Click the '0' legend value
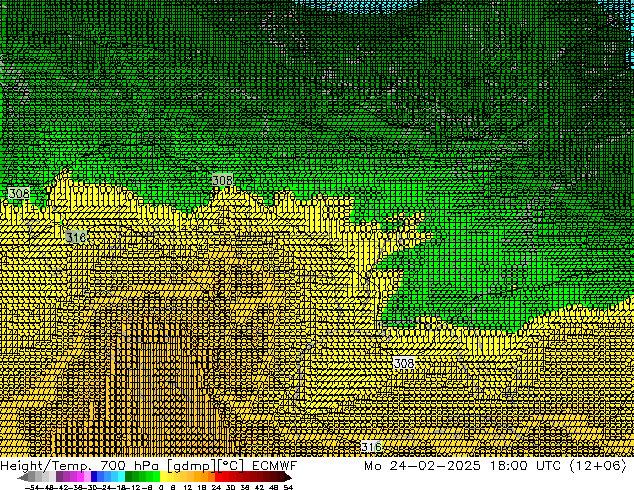This screenshot has height=490, width=634. (x=161, y=487)
